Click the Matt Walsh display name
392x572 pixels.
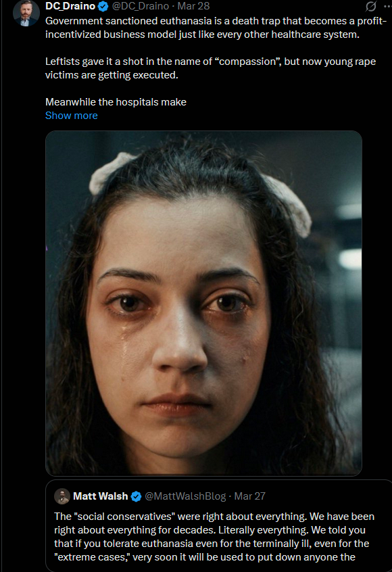(100, 496)
